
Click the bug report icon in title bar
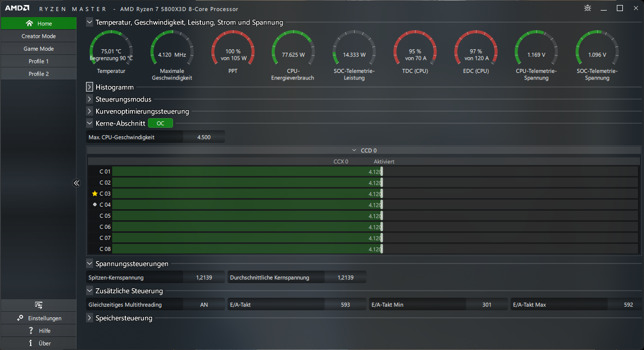588,8
